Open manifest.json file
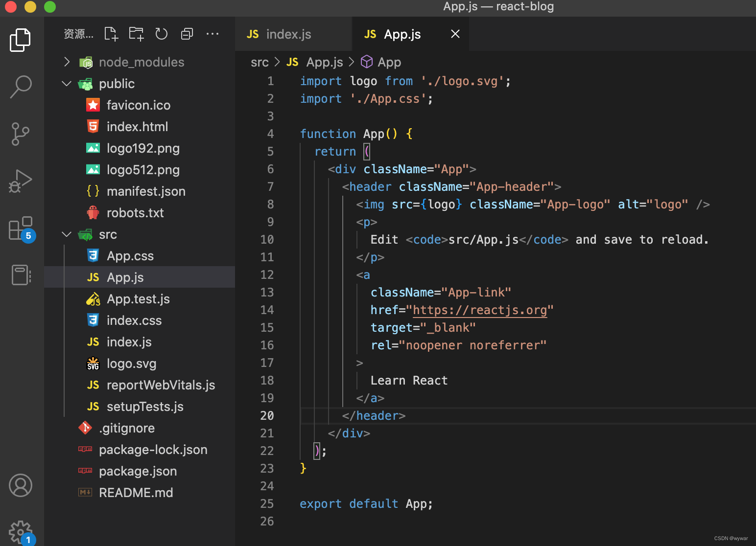 point(140,191)
